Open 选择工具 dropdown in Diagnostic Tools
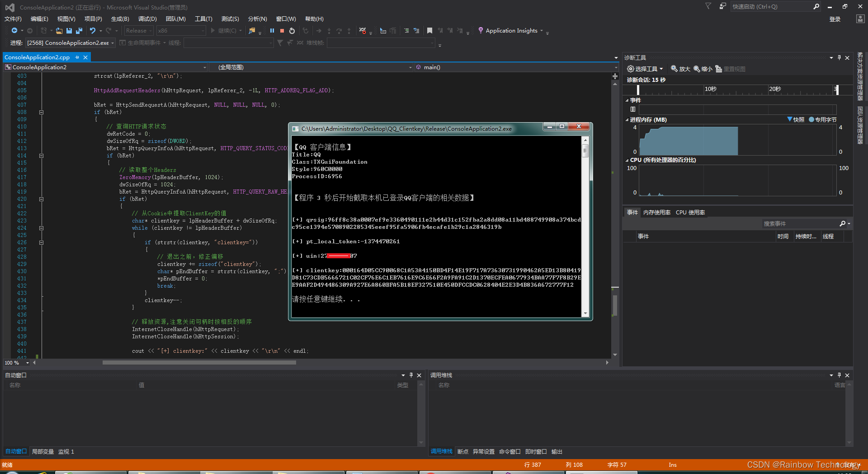 pos(645,69)
